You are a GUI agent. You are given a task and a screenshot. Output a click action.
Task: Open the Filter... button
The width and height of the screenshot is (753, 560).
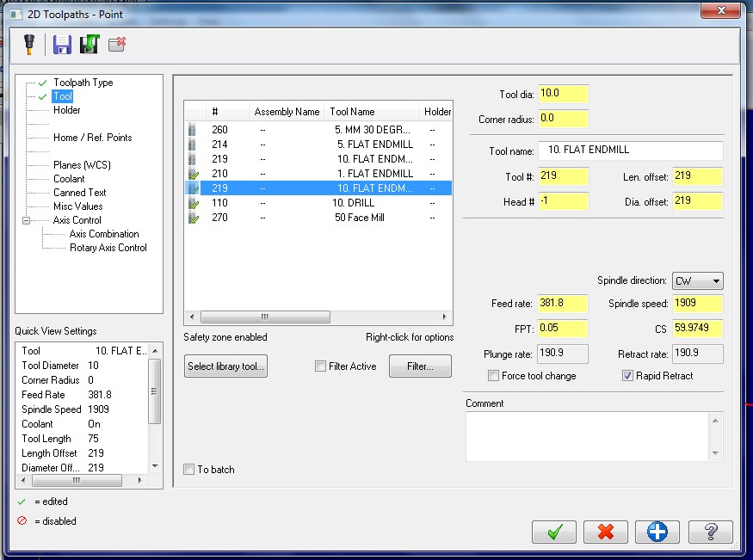click(x=420, y=366)
